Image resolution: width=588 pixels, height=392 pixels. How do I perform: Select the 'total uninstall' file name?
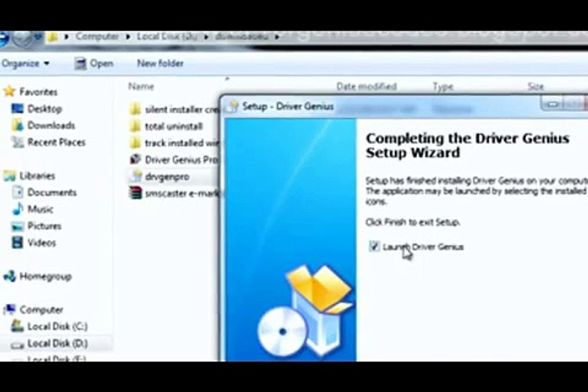point(174,126)
